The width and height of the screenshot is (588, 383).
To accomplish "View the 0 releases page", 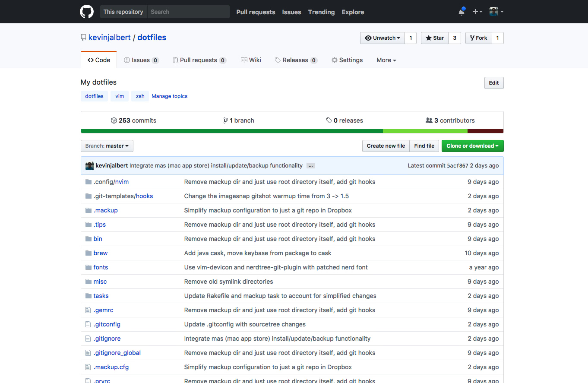I will point(345,120).
